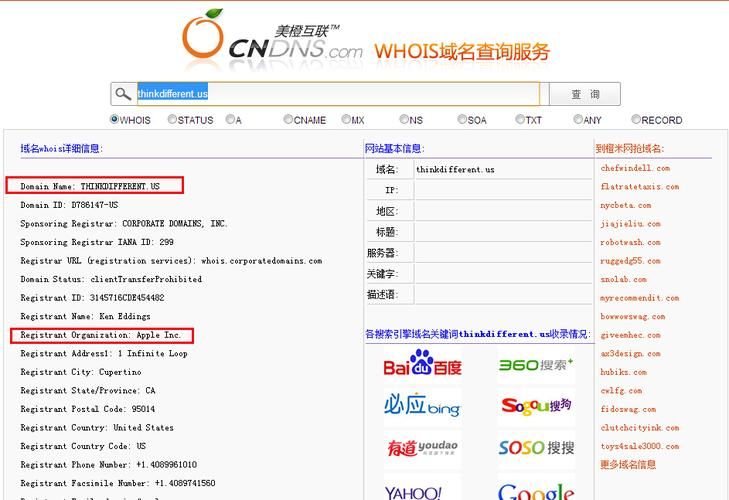
Task: Open the fidoswag.com link
Action: [x=628, y=409]
